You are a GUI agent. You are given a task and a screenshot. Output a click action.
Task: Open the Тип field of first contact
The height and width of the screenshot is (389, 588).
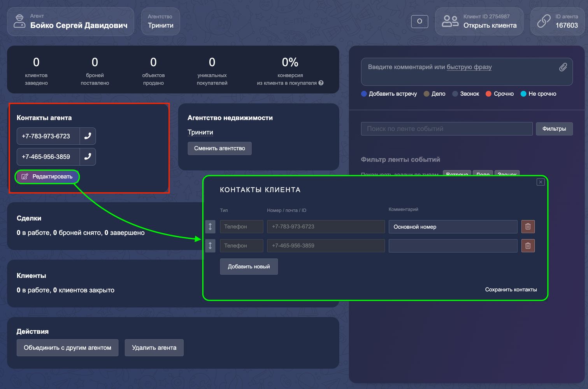241,226
